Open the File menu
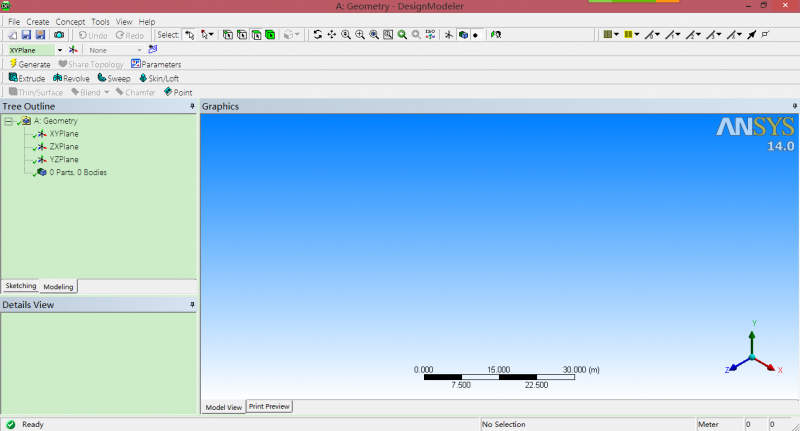The image size is (800, 431). tap(14, 21)
